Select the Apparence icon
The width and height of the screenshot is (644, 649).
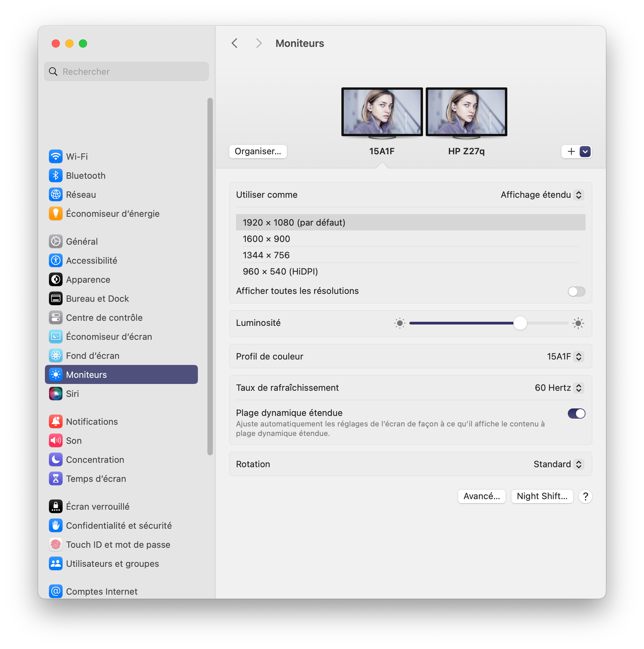point(56,280)
